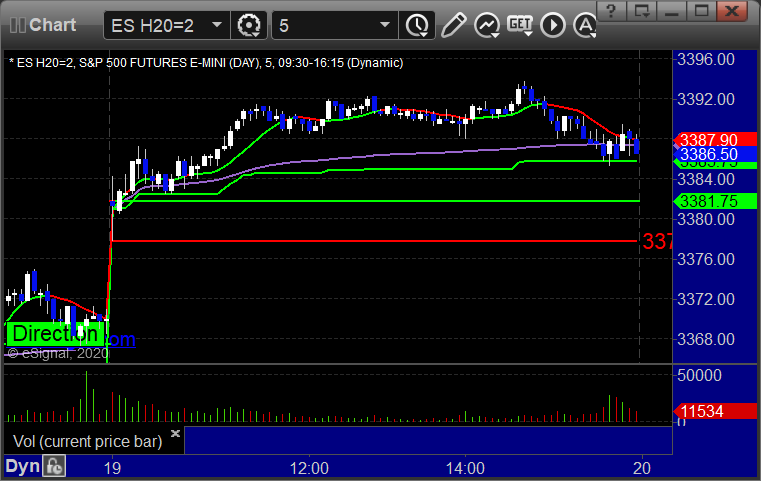Toggle the scale lock icon beside Dyn
The width and height of the screenshot is (761, 481).
[54, 466]
